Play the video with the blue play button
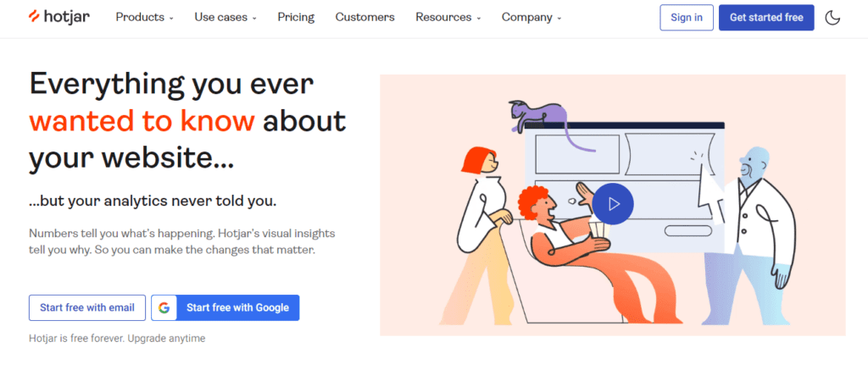 (x=613, y=204)
